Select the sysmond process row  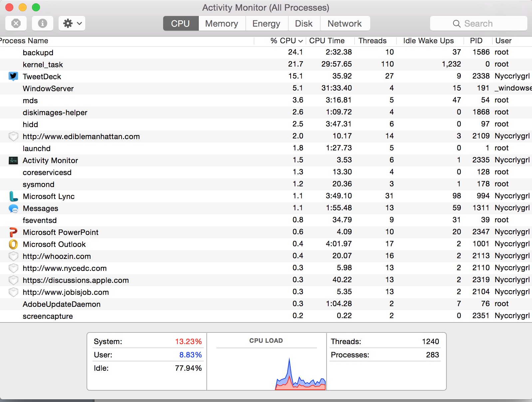point(266,184)
